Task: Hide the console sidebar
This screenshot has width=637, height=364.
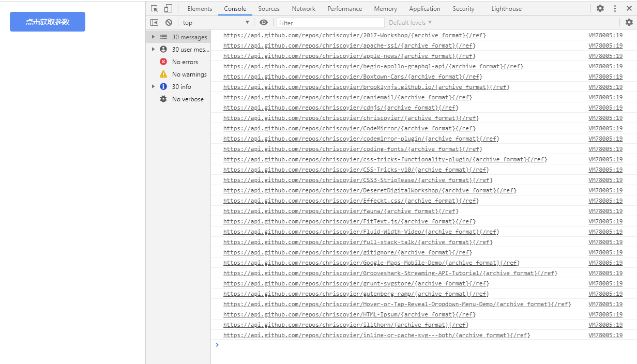Action: 154,23
